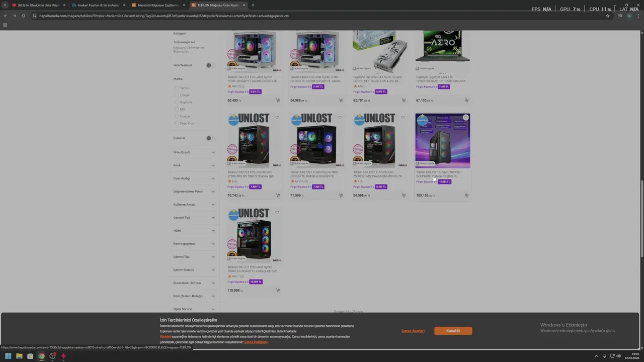Screen dimensions: 644x362
Task: Accept cookies with Kabul Et button
Action: (x=453, y=331)
